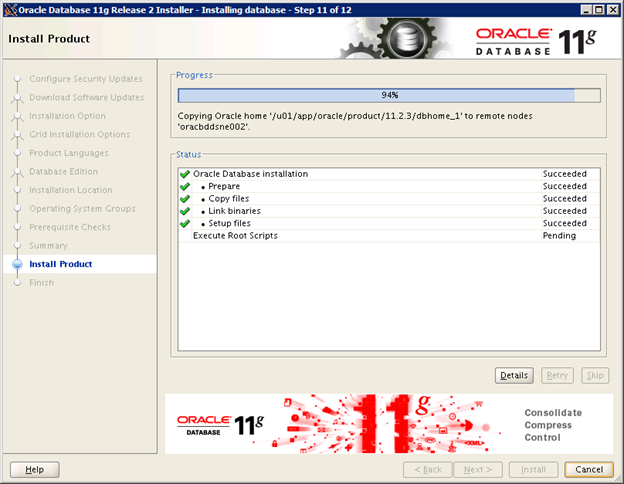Cancel the database installation
This screenshot has width=624, height=484.
[x=589, y=469]
